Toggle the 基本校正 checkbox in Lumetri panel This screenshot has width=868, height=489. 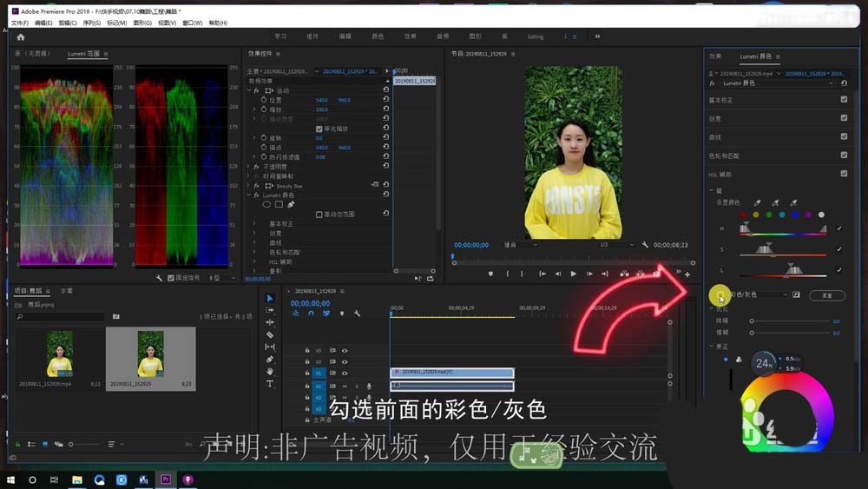coord(844,100)
